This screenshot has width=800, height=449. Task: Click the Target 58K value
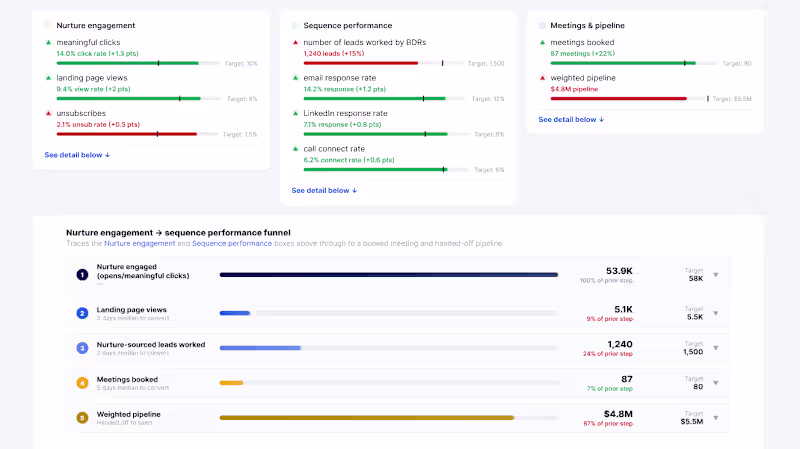[x=696, y=279]
